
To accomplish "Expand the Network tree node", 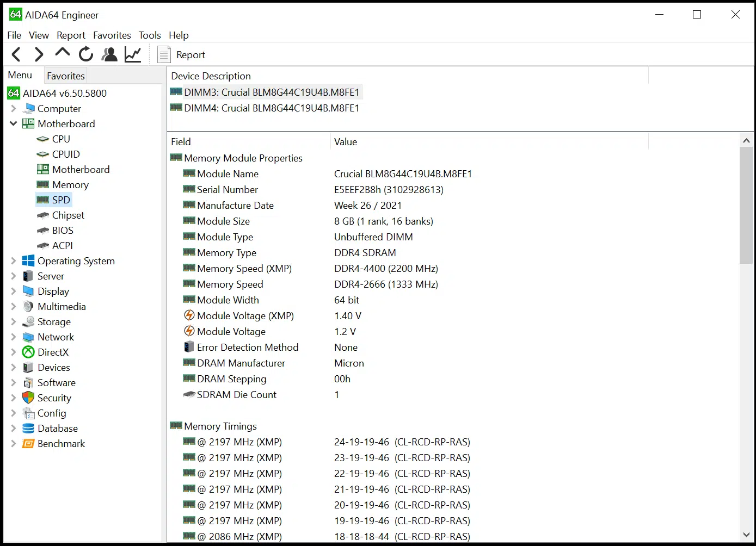I will 14,337.
